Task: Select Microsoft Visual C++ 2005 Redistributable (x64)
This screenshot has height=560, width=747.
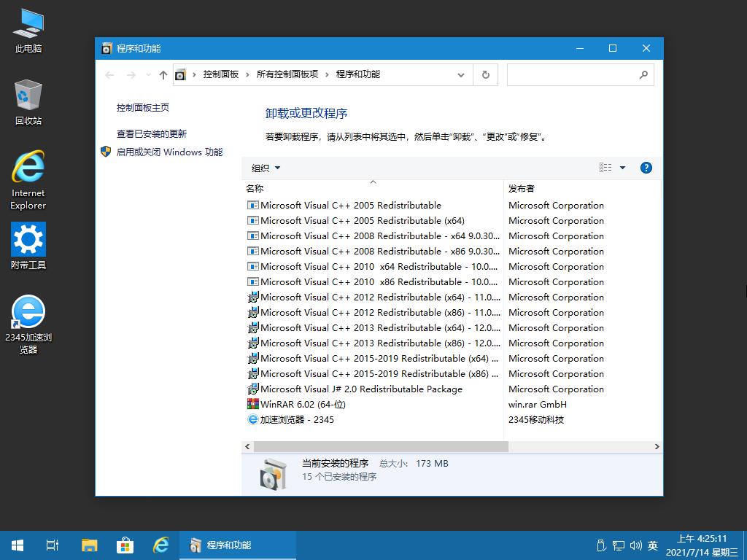Action: click(363, 220)
